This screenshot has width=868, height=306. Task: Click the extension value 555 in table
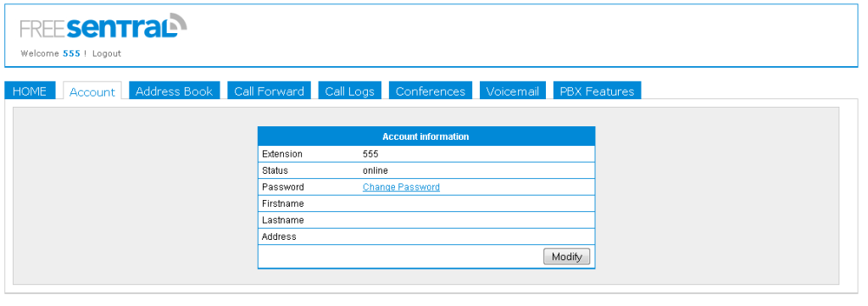click(x=371, y=153)
